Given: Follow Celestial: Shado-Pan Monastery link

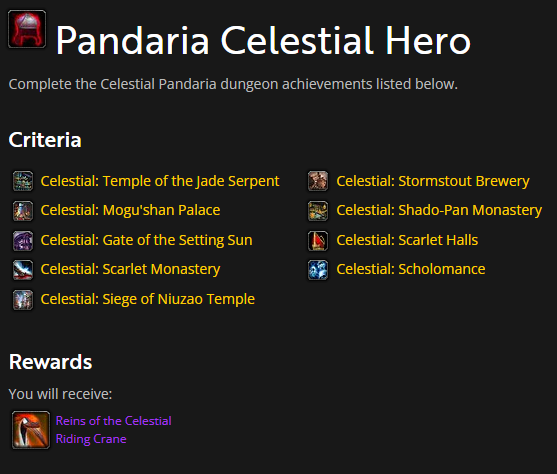Looking at the screenshot, I should 439,210.
